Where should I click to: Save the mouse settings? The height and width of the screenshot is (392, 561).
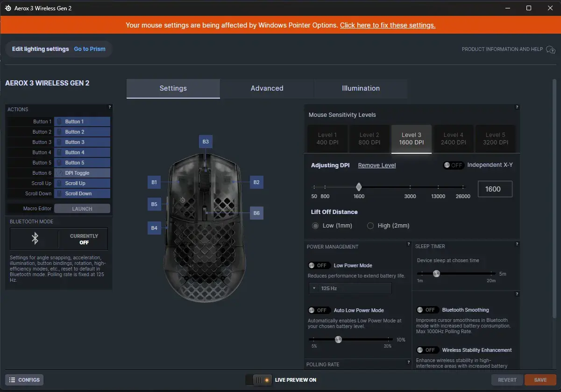point(540,380)
